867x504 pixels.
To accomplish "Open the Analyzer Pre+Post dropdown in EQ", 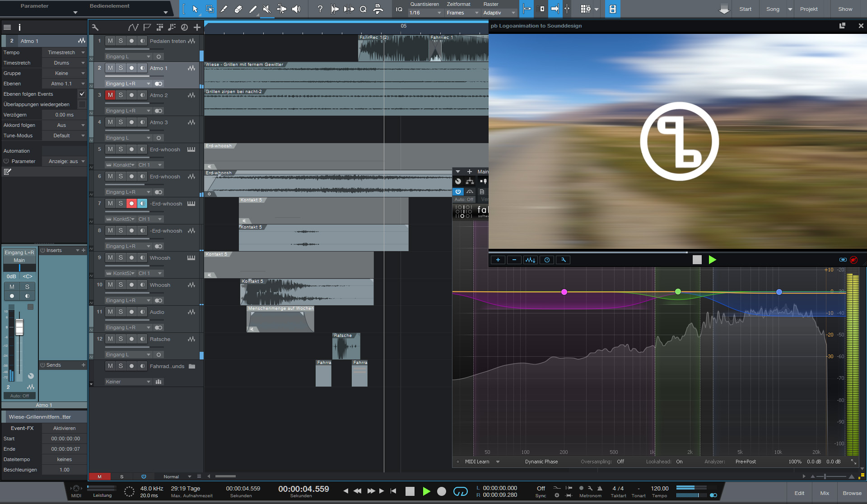I will 746,462.
